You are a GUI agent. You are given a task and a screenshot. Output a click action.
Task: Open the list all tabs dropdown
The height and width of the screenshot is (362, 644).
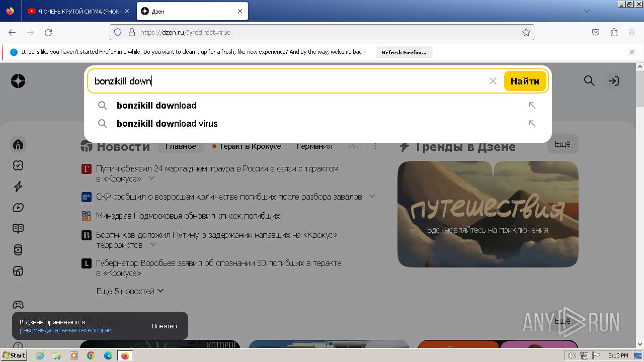click(x=587, y=11)
